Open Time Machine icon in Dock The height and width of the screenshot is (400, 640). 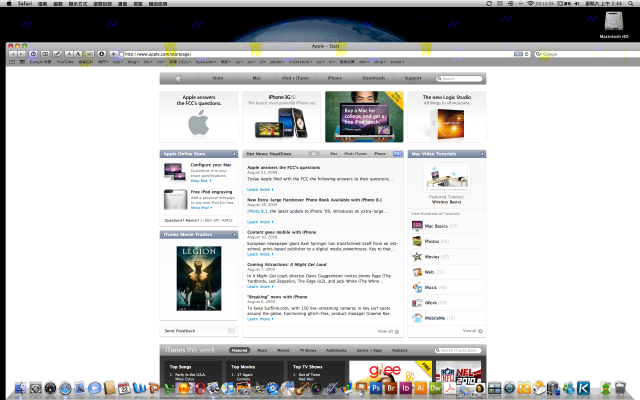click(509, 388)
